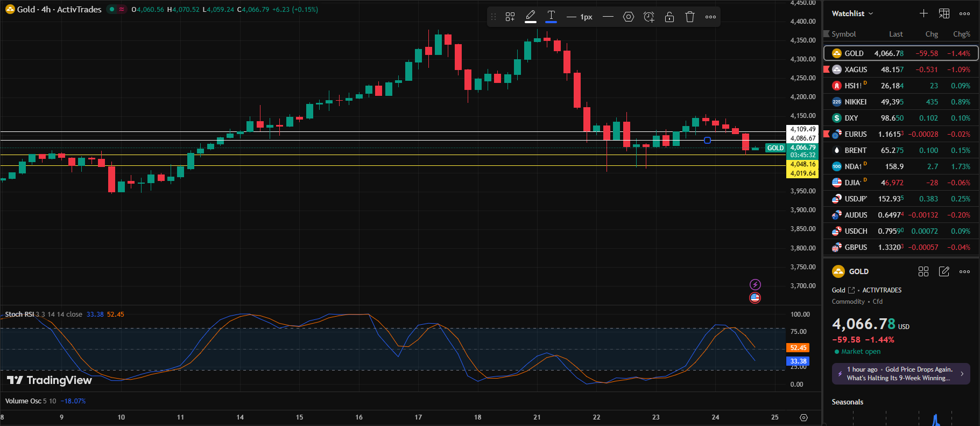The height and width of the screenshot is (426, 980).
Task: Add a symbol to watchlist with plus icon
Action: point(923,13)
